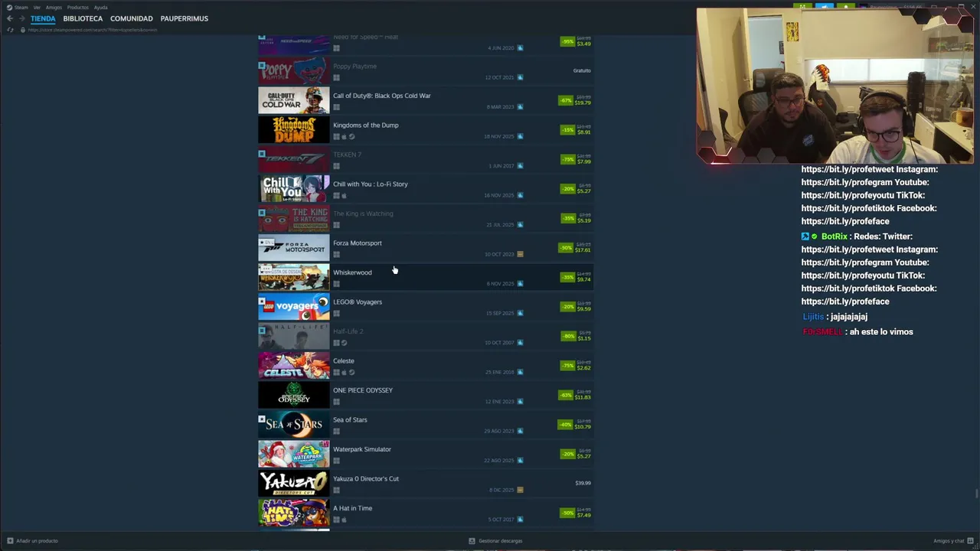Open Amigos y chat in the bottom bar
Image resolution: width=980 pixels, height=551 pixels.
pos(953,541)
